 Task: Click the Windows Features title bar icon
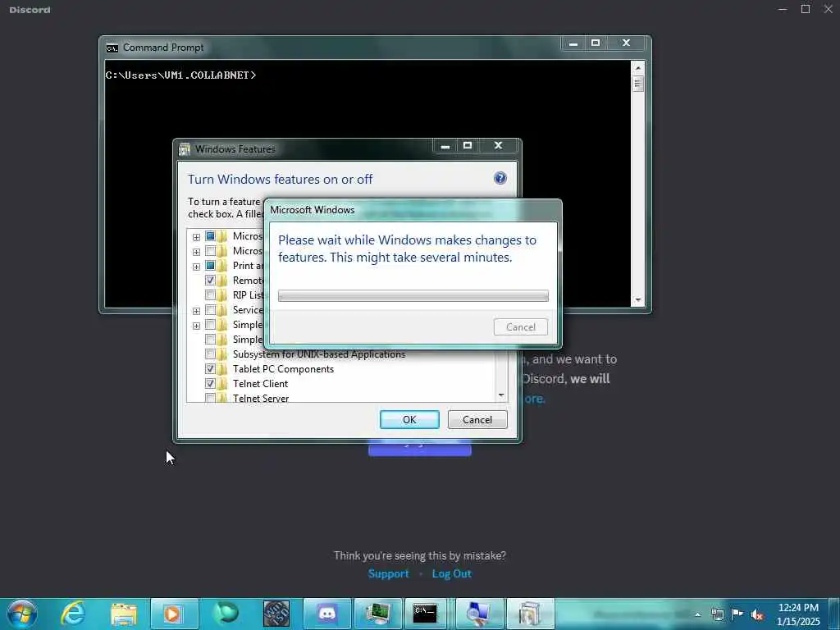(x=185, y=149)
